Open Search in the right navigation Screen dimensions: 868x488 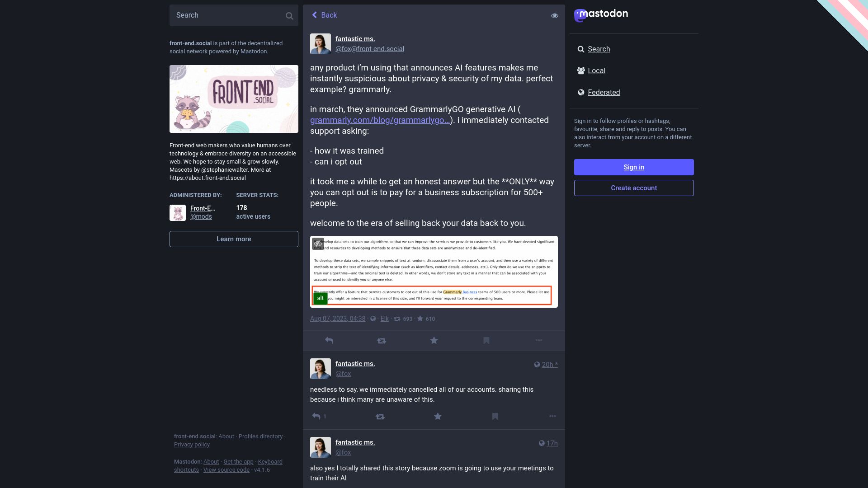tap(594, 49)
